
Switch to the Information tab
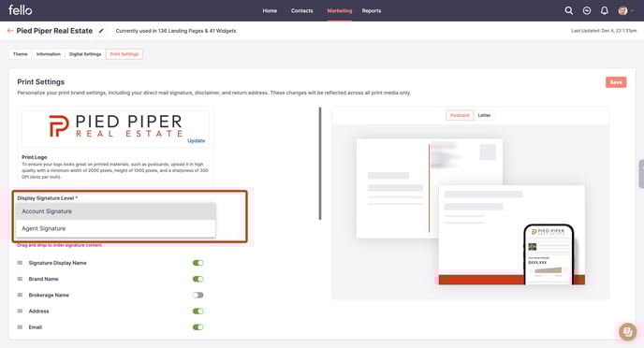[x=49, y=54]
